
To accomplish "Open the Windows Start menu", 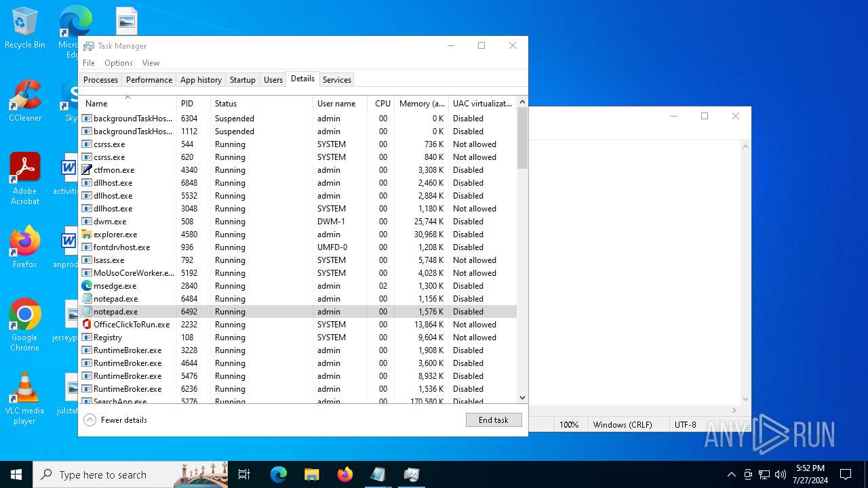I will click(16, 474).
